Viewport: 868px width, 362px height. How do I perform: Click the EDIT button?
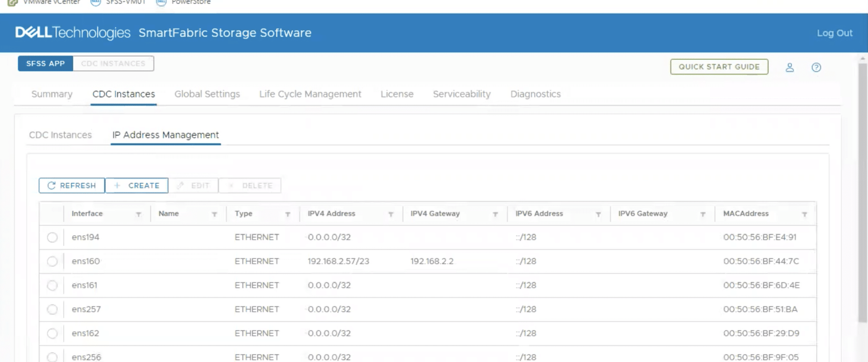(x=193, y=186)
